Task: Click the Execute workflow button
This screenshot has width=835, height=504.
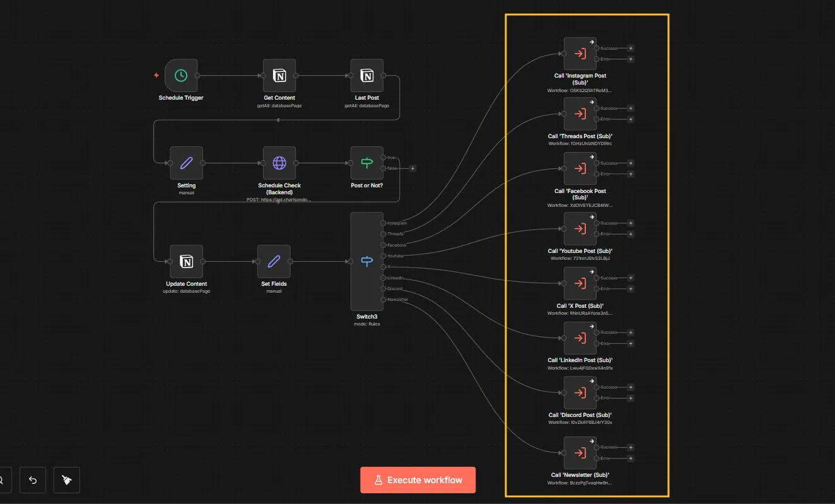Action: [418, 479]
